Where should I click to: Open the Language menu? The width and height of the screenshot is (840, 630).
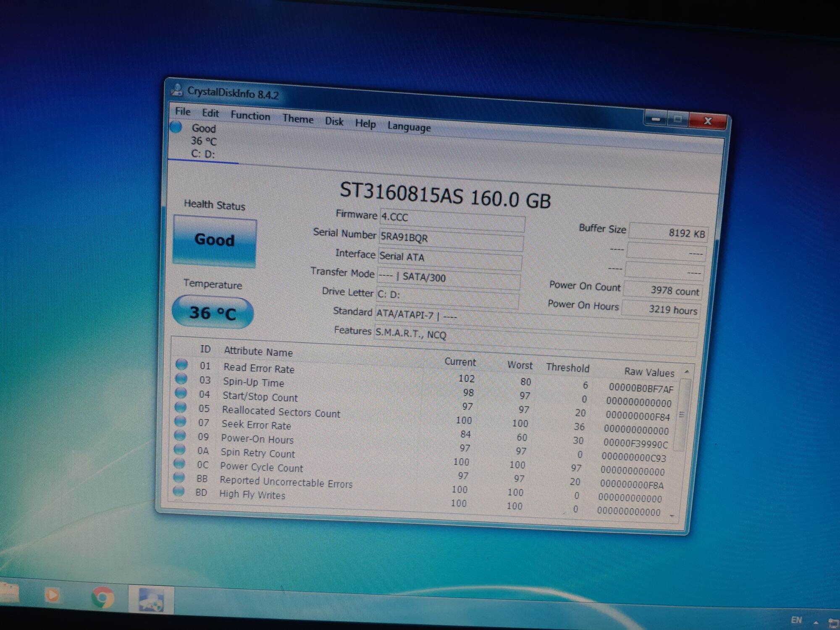tap(409, 127)
